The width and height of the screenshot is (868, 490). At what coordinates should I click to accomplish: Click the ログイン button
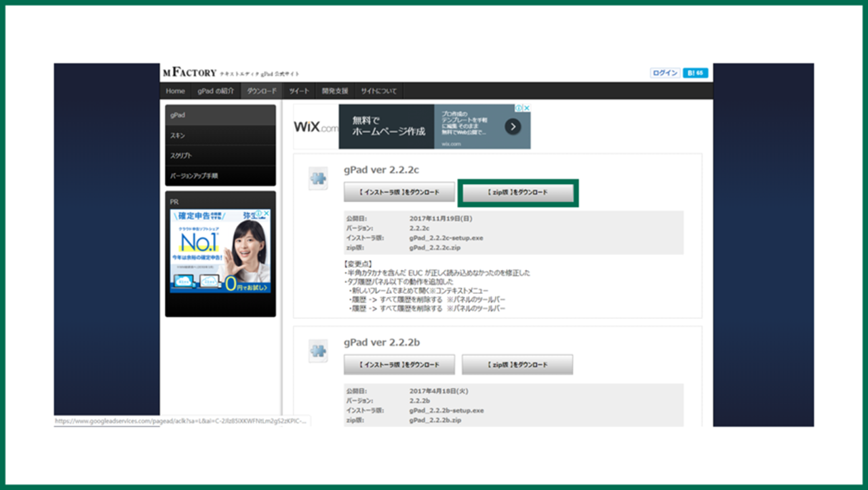[x=665, y=73]
